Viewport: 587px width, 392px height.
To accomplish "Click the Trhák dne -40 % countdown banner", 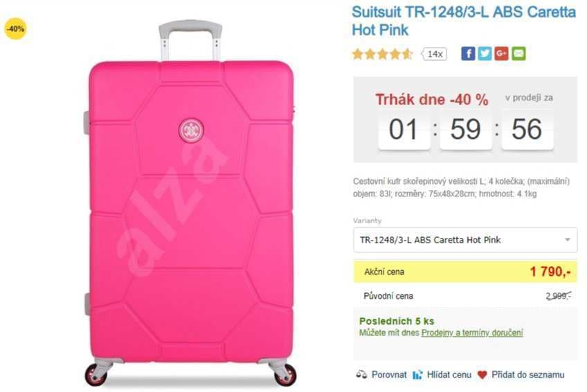I will click(465, 120).
